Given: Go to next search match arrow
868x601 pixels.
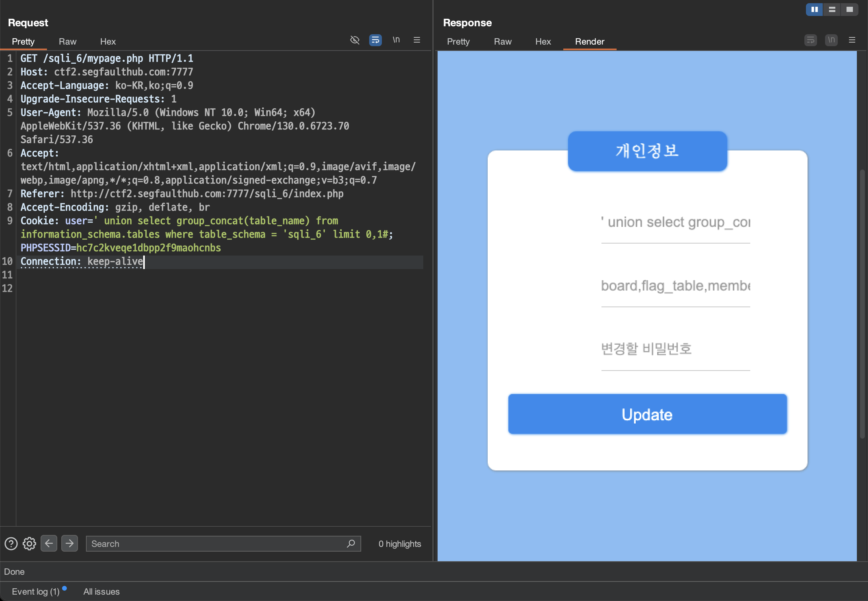Looking at the screenshot, I should 70,543.
